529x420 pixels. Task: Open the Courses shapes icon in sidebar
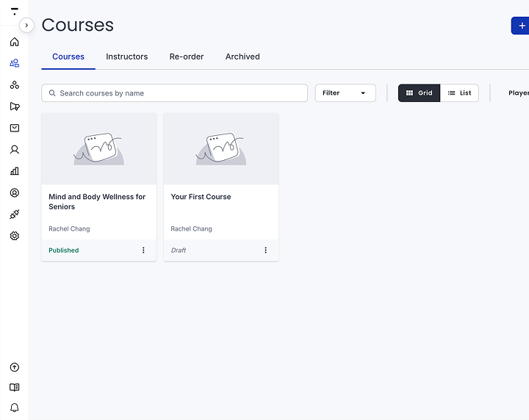14,63
